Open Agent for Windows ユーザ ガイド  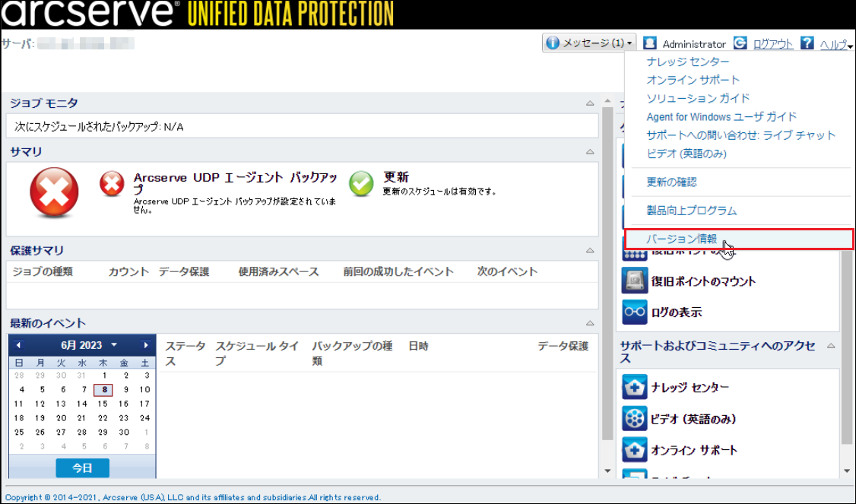click(x=721, y=117)
